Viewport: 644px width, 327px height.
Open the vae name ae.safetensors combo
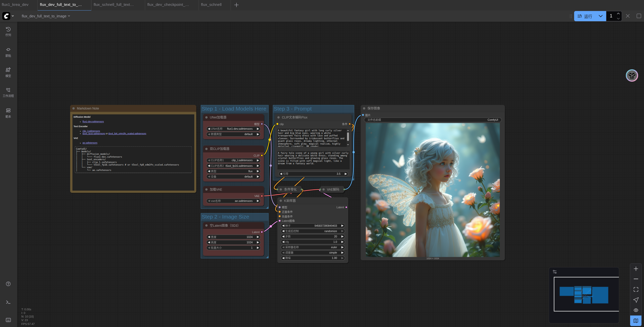(x=233, y=201)
